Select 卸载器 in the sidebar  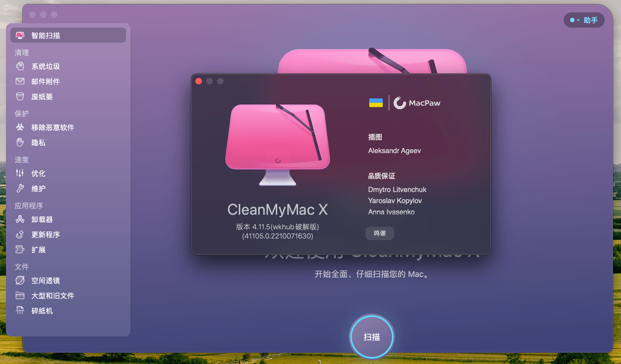[68, 219]
